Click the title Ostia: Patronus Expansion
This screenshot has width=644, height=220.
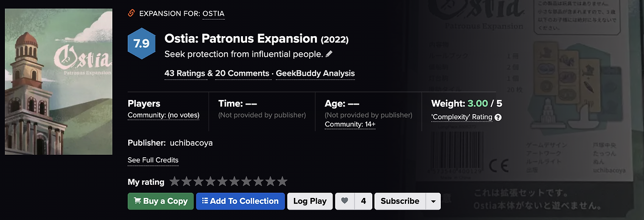tap(241, 39)
